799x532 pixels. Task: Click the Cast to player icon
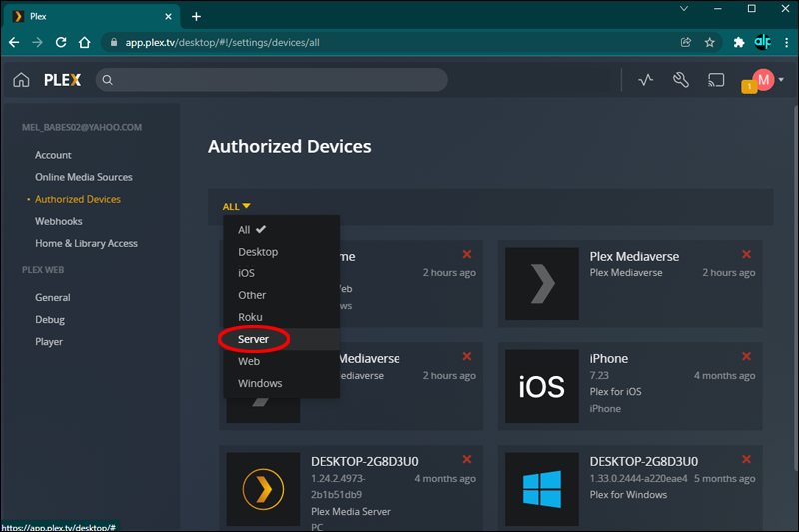tap(716, 80)
